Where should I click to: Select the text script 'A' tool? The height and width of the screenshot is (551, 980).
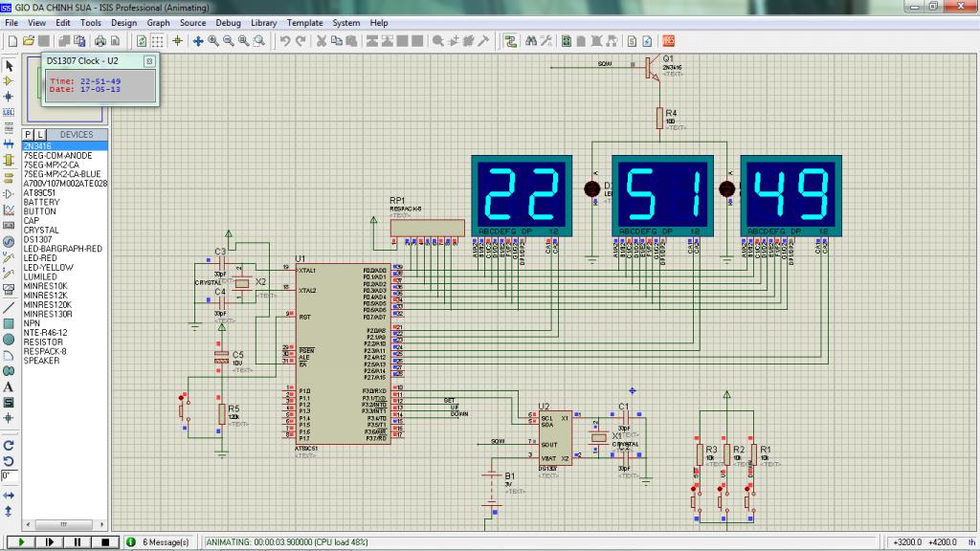(9, 386)
